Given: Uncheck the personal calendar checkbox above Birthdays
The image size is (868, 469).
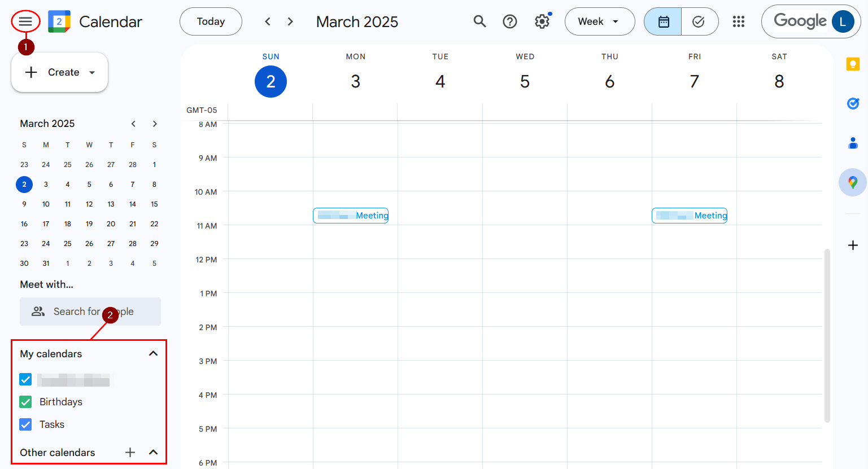Looking at the screenshot, I should [x=25, y=379].
